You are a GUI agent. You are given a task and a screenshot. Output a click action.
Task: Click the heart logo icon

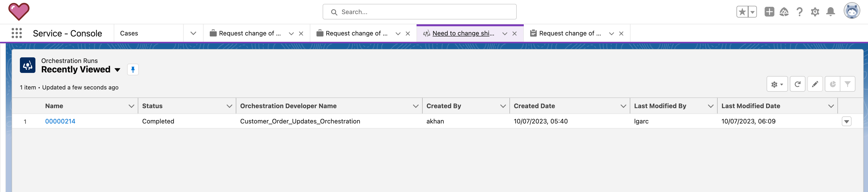(19, 11)
